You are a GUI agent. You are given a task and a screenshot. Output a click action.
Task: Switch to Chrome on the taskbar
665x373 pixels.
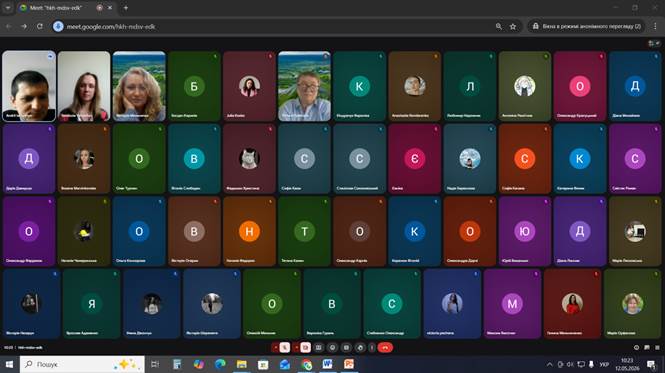[306, 364]
